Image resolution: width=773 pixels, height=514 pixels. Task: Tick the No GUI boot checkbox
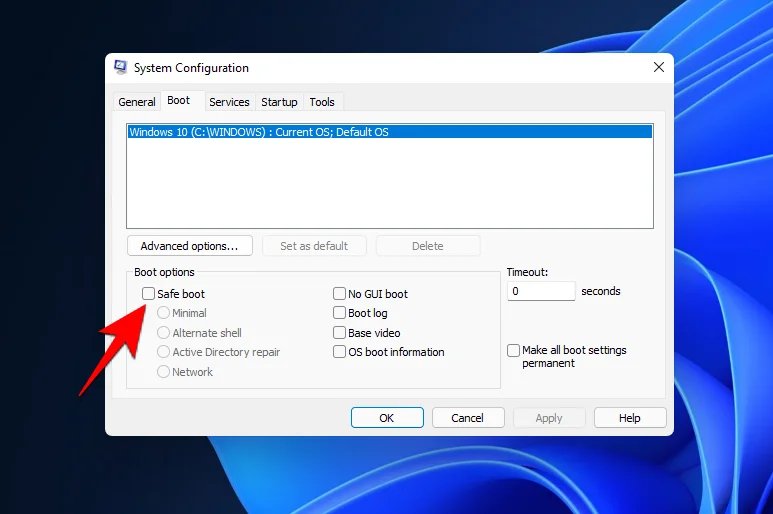[339, 294]
